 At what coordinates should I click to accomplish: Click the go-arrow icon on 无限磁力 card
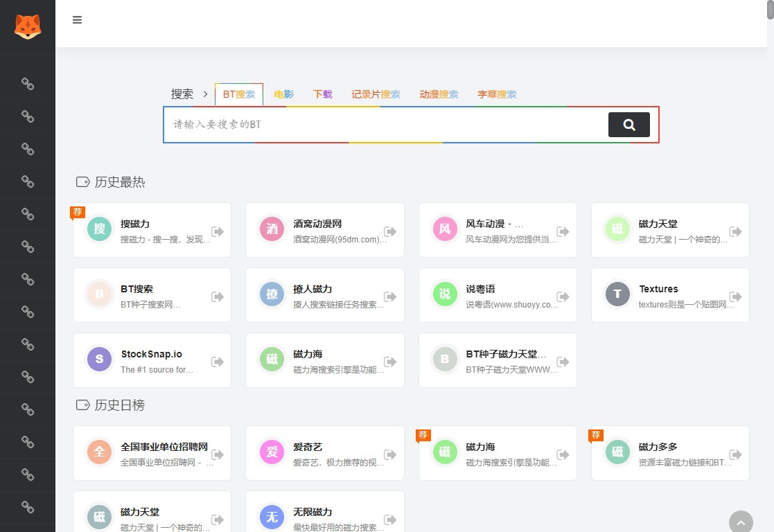click(390, 520)
